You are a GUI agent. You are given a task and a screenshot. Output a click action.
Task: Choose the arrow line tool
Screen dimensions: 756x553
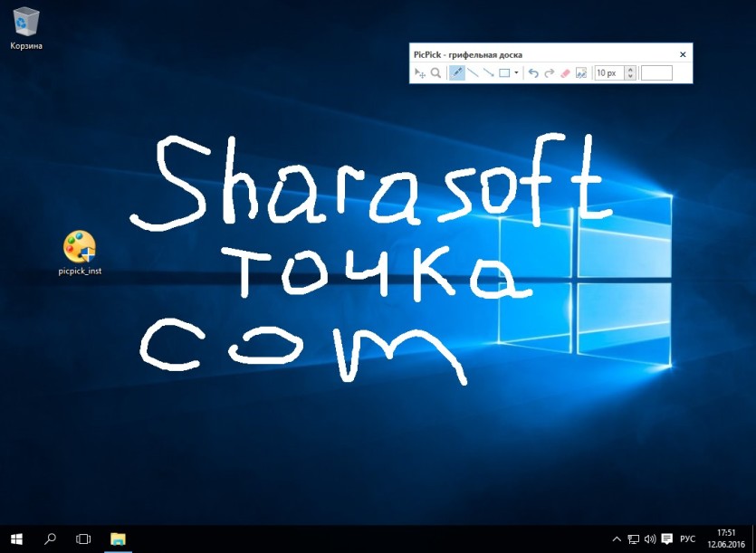[x=488, y=73]
